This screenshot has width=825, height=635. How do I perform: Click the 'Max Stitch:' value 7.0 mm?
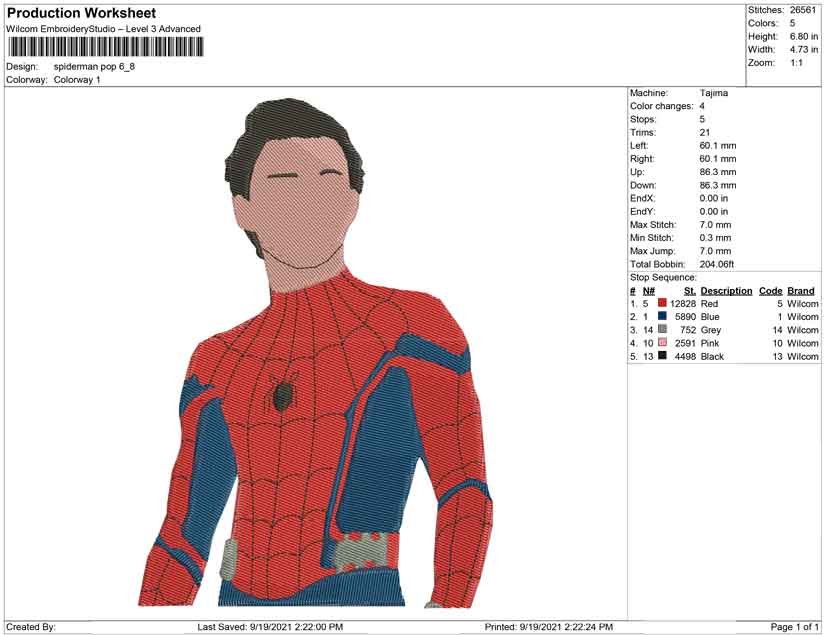715,225
